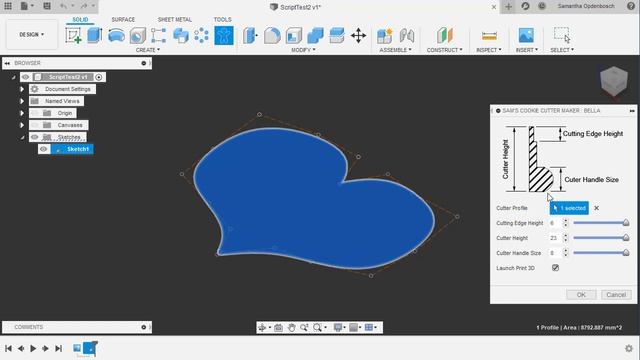This screenshot has width=640, height=360.
Task: Click the Offset Plane construct icon
Action: 444,36
